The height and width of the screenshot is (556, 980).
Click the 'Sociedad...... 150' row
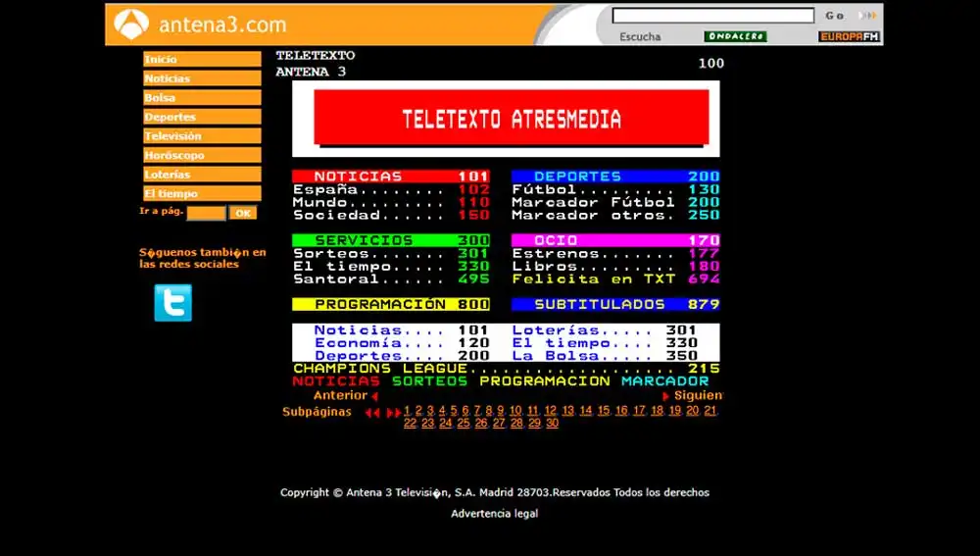point(391,215)
